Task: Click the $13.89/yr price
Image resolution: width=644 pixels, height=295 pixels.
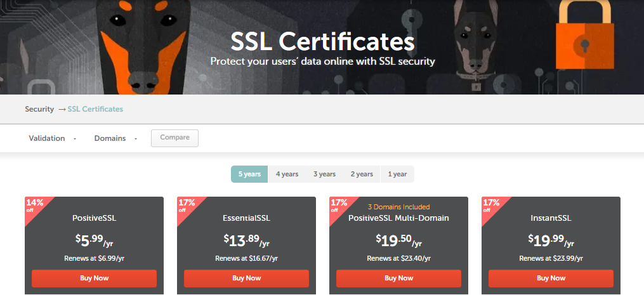Action: click(x=246, y=241)
